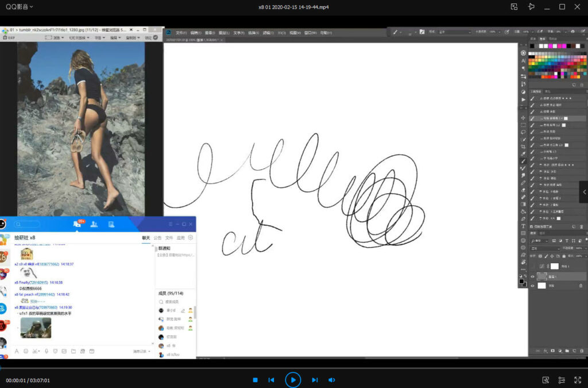
Task: Stop video playback
Action: tap(255, 380)
